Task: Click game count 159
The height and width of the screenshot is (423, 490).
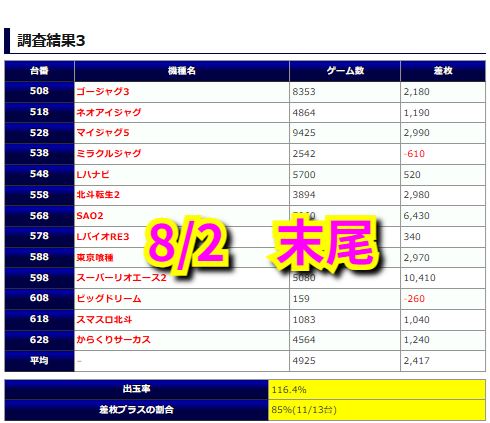Action: 301,299
